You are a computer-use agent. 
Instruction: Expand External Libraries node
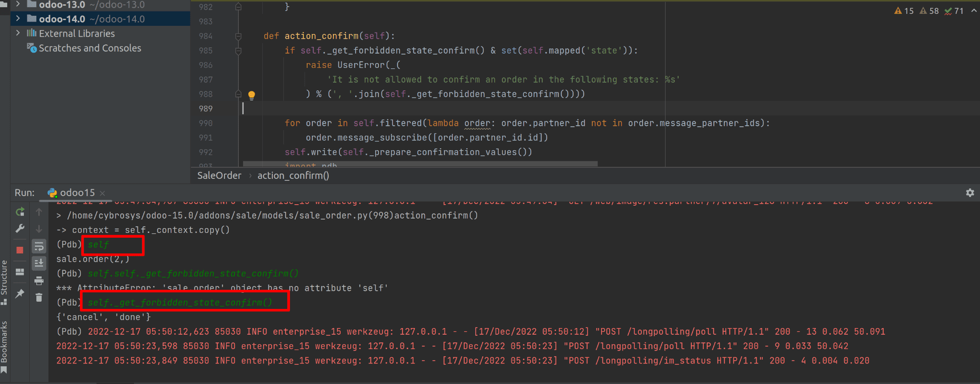(x=18, y=33)
